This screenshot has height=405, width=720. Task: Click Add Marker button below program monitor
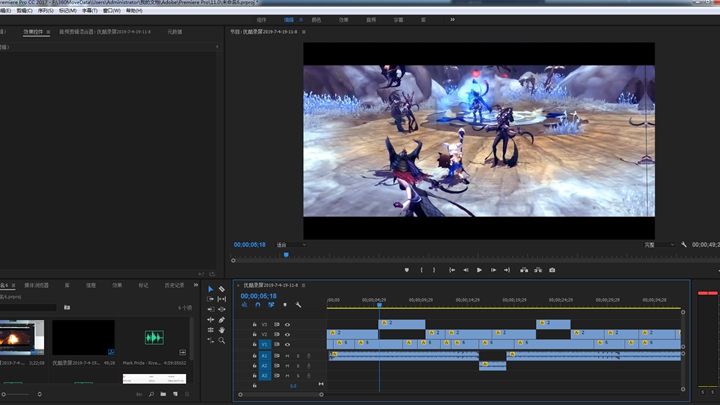[x=406, y=270]
